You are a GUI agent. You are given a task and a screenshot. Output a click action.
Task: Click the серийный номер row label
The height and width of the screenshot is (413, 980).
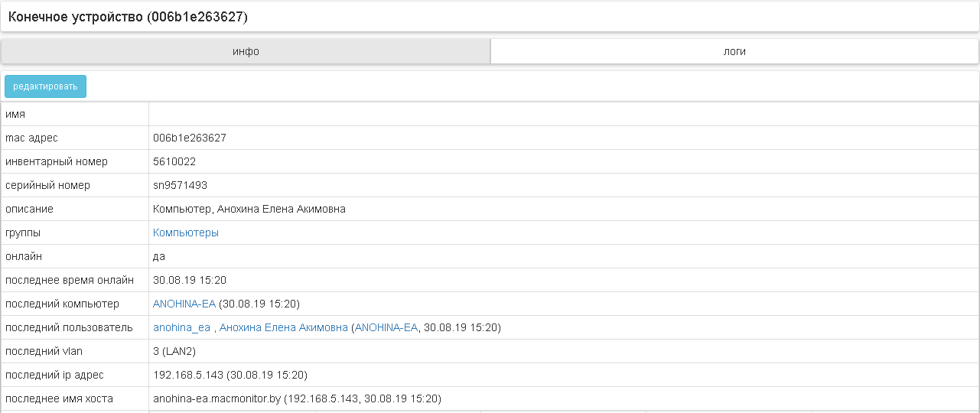(47, 185)
